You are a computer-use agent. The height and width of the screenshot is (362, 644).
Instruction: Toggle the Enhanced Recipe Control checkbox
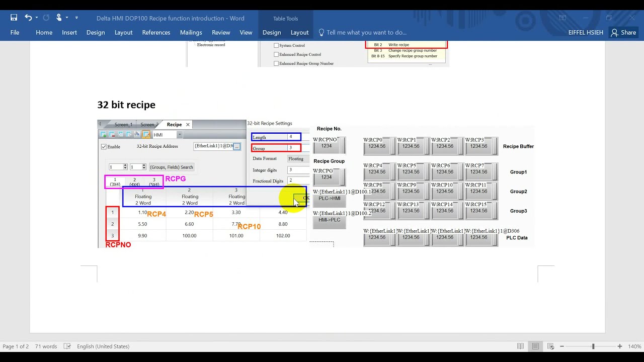click(x=276, y=54)
